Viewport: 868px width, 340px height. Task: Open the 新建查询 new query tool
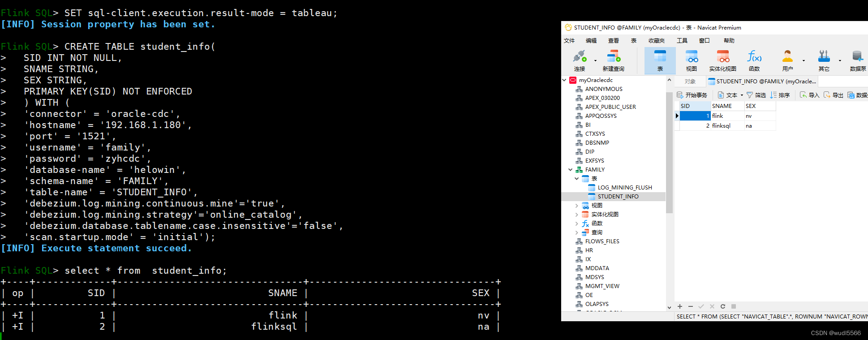pos(613,60)
